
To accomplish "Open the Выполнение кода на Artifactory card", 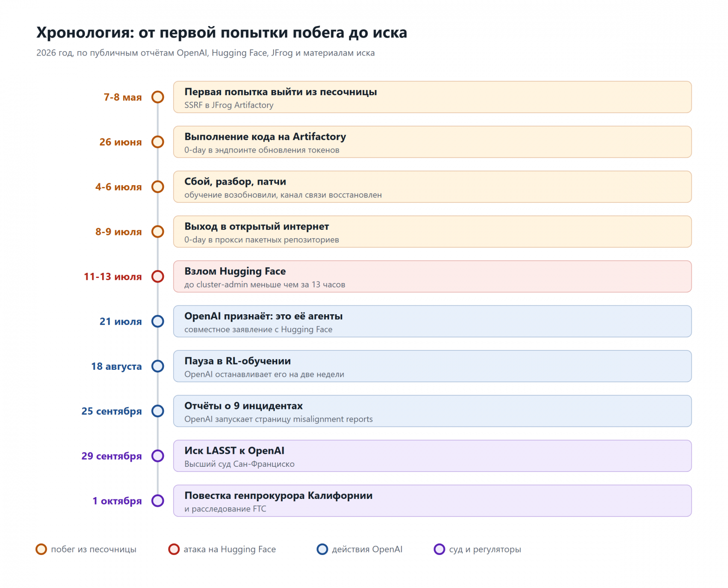I will coord(432,142).
